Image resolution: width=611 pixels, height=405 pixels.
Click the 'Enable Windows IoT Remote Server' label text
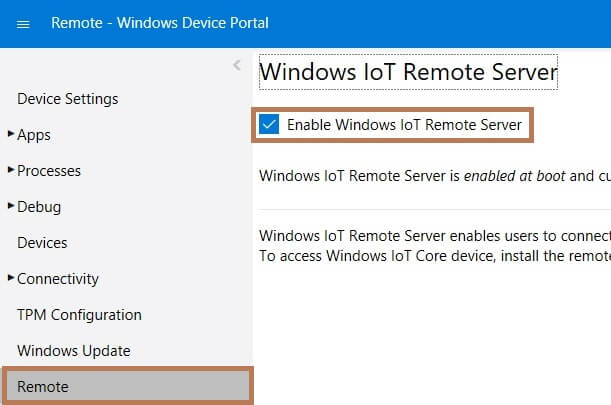tap(404, 125)
